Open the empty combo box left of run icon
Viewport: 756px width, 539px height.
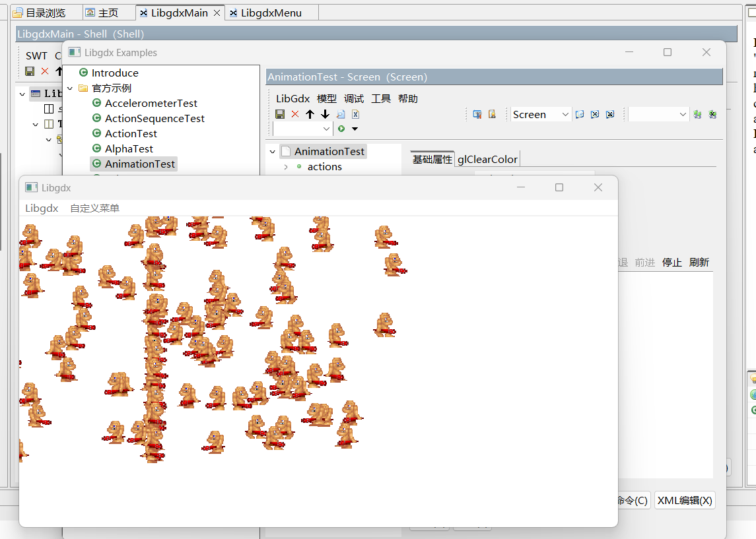click(302, 129)
